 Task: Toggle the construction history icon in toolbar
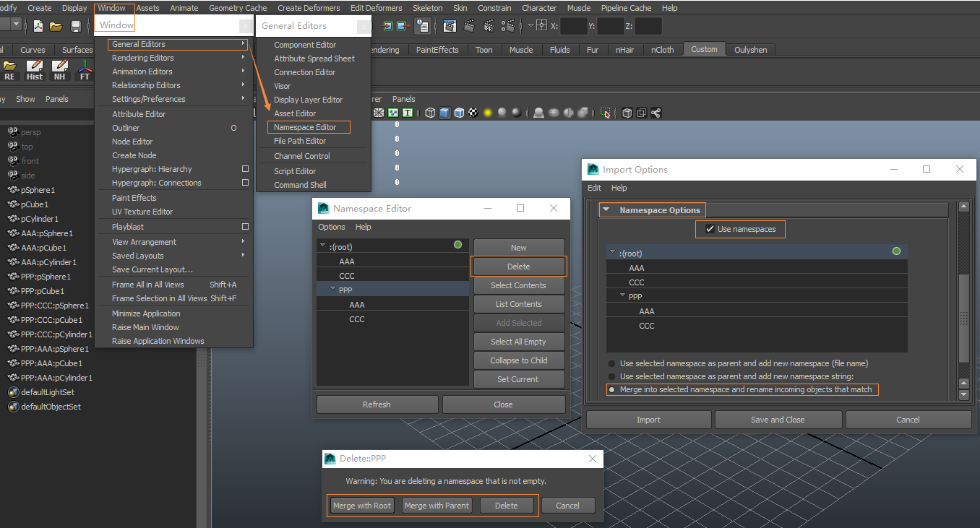[423, 26]
